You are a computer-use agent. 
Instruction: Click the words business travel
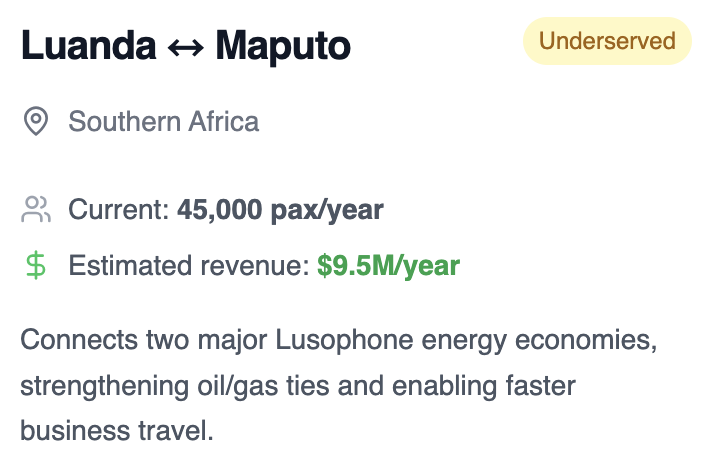(117, 430)
